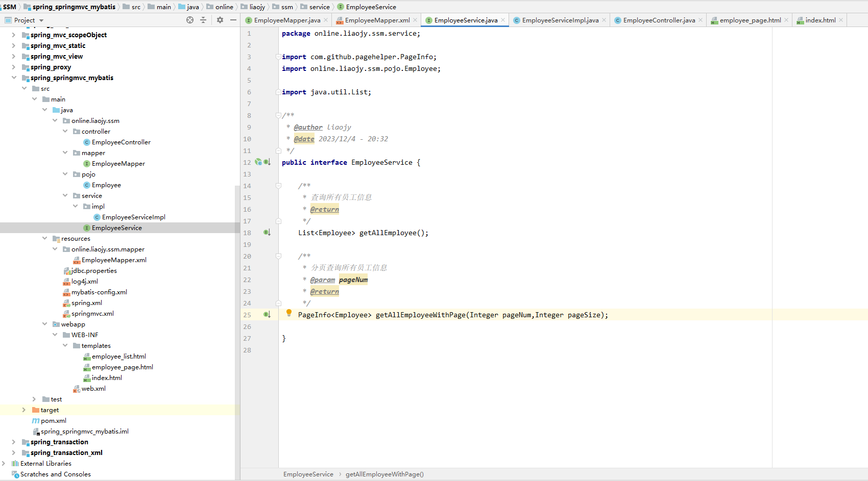The image size is (868, 481).
Task: Click the implementation gutter icon on line 18
Action: (x=267, y=233)
